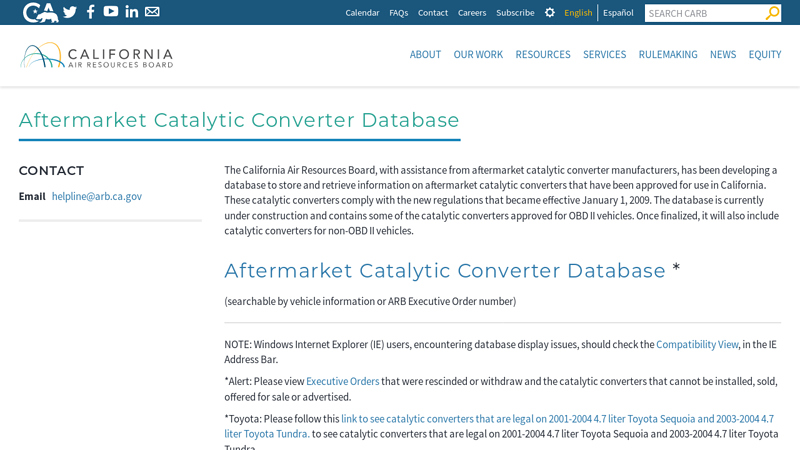This screenshot has width=800, height=450.
Task: Open the SERVICES menu
Action: tap(605, 55)
